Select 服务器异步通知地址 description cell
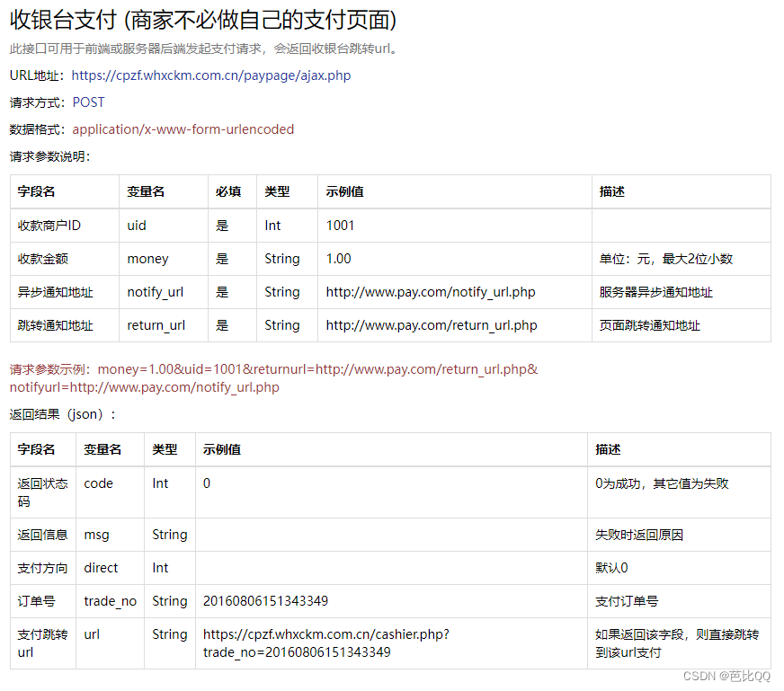 click(682, 292)
